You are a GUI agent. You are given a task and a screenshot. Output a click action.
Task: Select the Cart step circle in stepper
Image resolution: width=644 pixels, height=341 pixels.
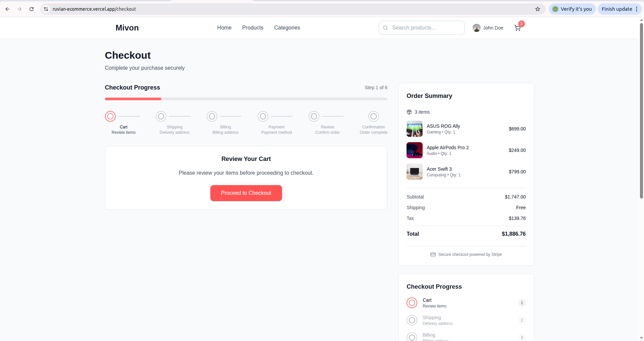pos(110,116)
